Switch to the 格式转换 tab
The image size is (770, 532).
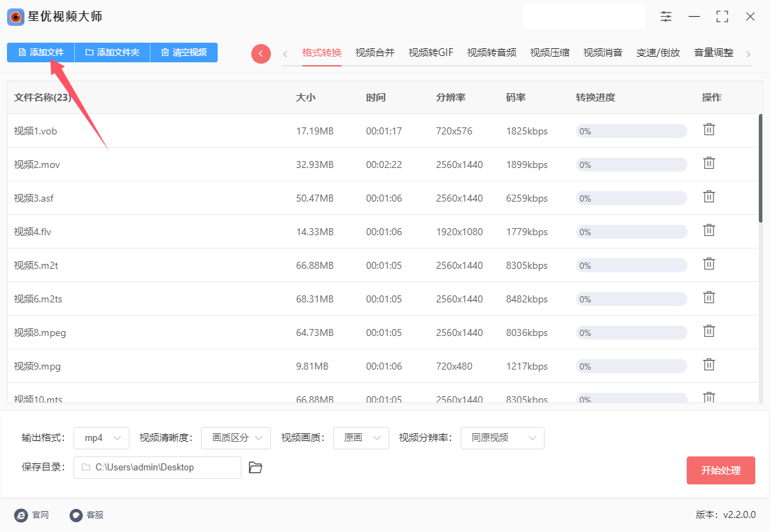(322, 52)
